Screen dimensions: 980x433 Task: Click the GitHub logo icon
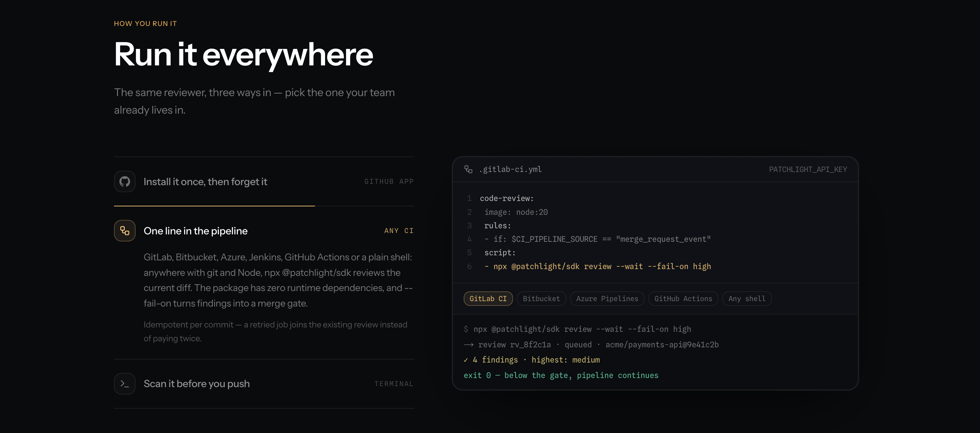pyautogui.click(x=125, y=181)
